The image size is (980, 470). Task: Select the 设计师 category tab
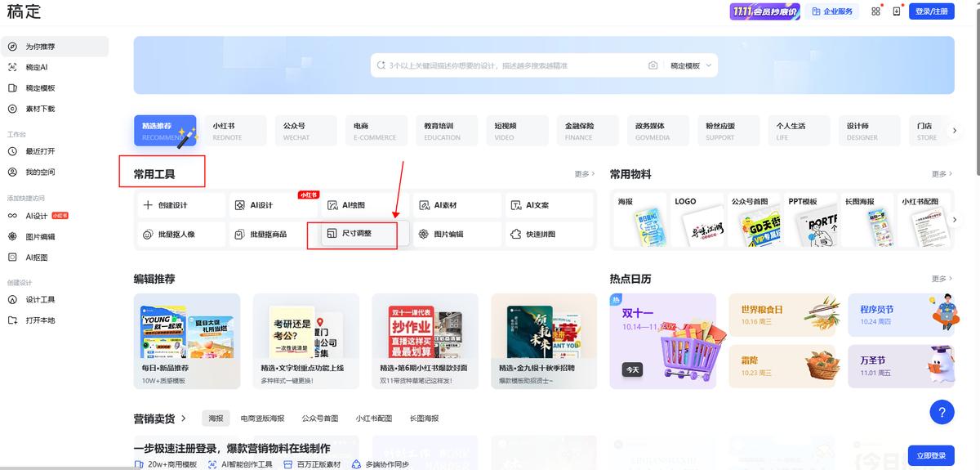[869, 131]
